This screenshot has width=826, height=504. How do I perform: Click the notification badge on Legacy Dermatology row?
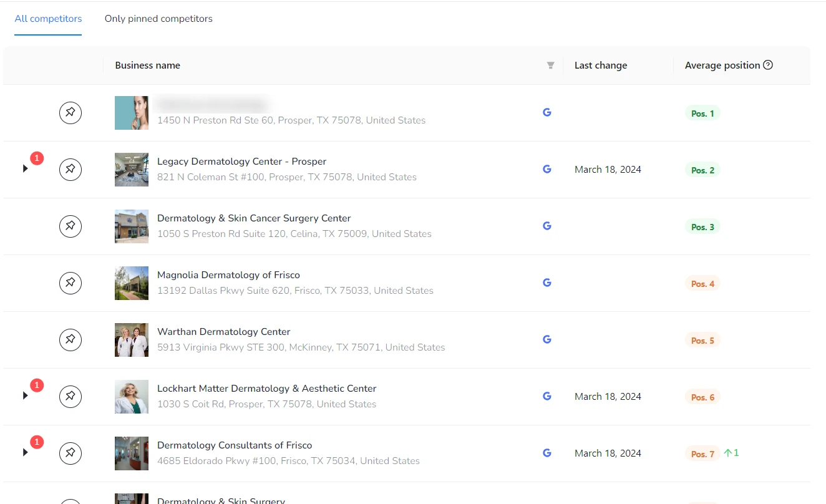[x=37, y=158]
